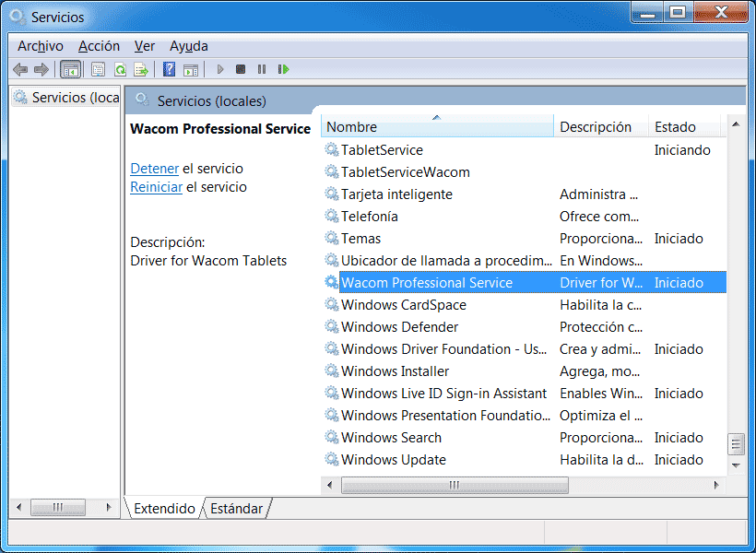Click the vertical scrollbar up arrow
This screenshot has height=553, width=756.
click(736, 124)
